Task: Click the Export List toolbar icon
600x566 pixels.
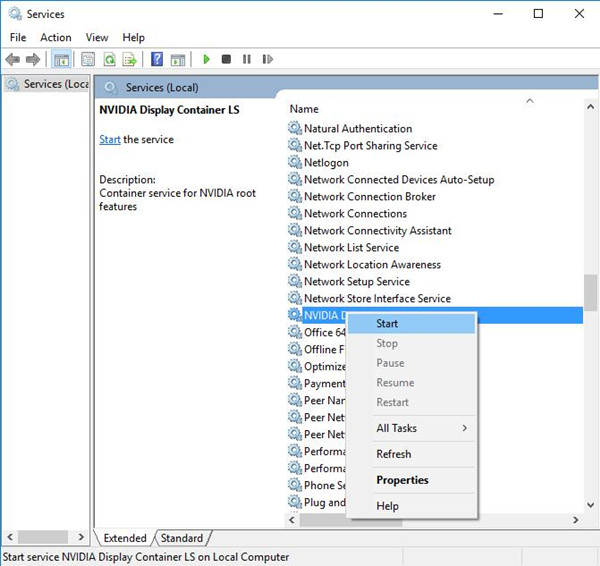Action: tap(129, 60)
